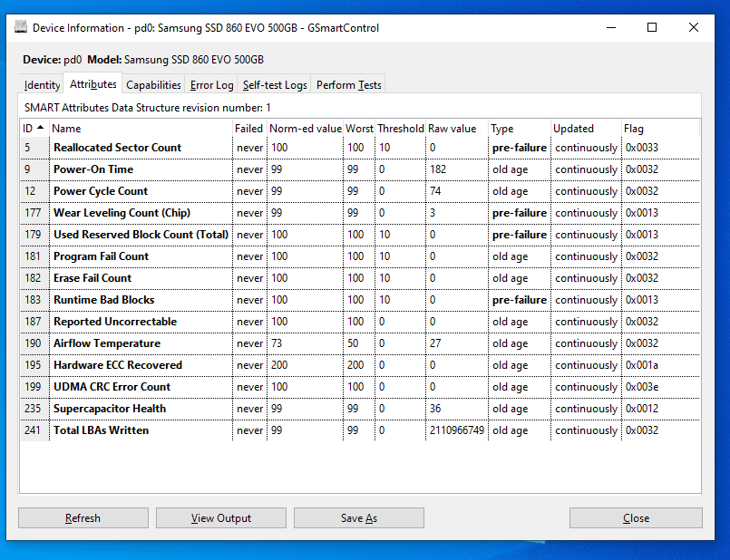The height and width of the screenshot is (560, 730).
Task: Click raw value 182 for Power-On Time
Action: click(438, 169)
